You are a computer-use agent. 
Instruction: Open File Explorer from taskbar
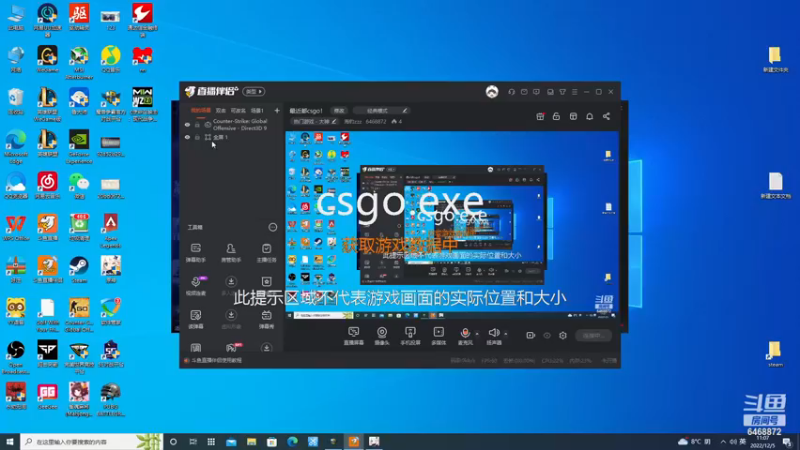(252, 441)
